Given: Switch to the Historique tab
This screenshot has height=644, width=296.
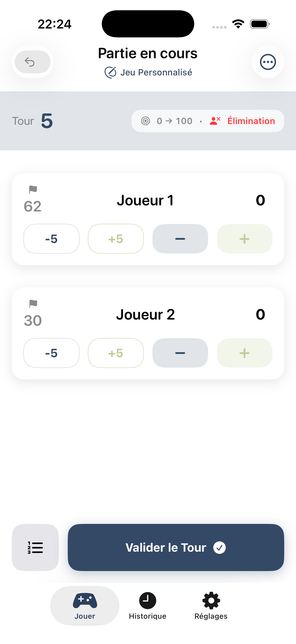Looking at the screenshot, I should point(147,616).
